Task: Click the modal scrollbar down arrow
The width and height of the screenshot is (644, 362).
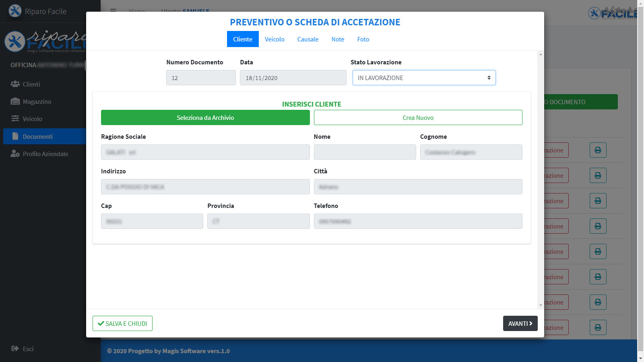Action: (x=541, y=305)
